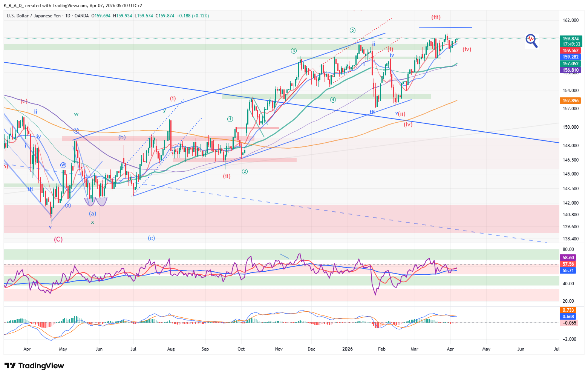Click the magnifying glass pulse icon

(x=531, y=40)
